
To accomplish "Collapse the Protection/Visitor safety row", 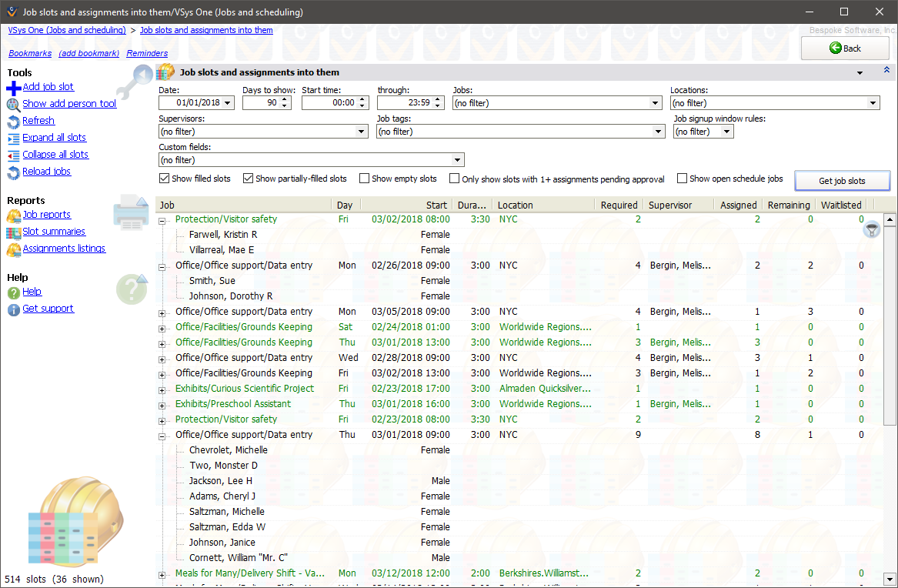I will 160,219.
